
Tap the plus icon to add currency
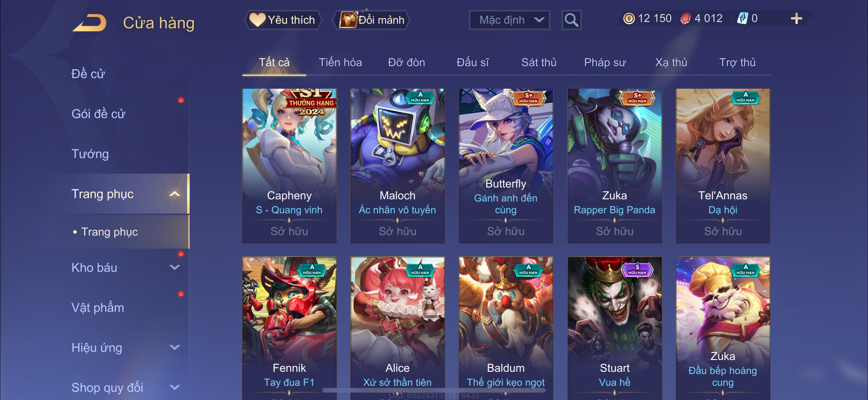click(x=796, y=19)
